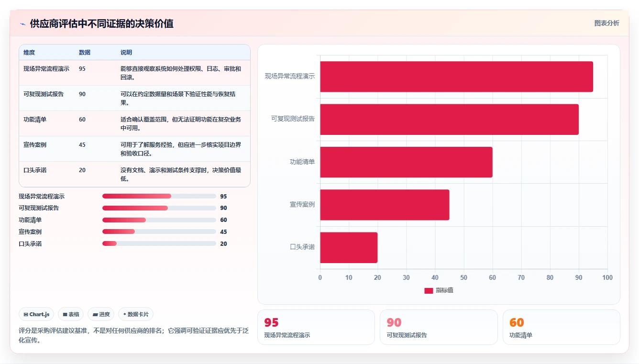
Task: Click the dashboard title 供应商评估中不同证据的决策价值
Action: tap(101, 24)
